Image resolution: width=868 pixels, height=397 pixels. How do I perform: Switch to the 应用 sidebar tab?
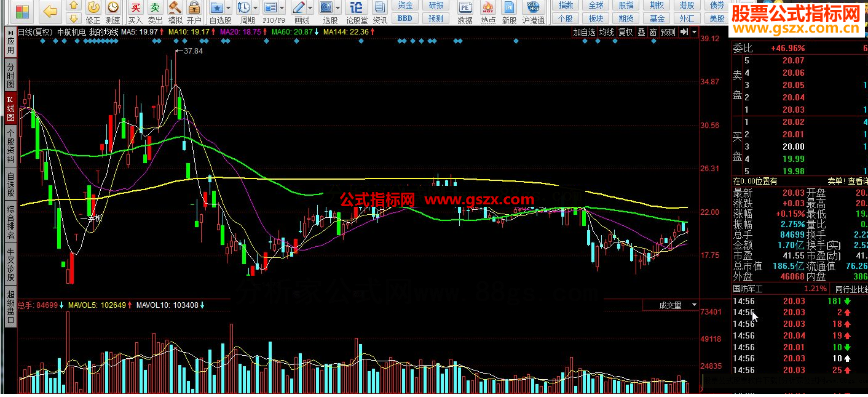(10, 47)
